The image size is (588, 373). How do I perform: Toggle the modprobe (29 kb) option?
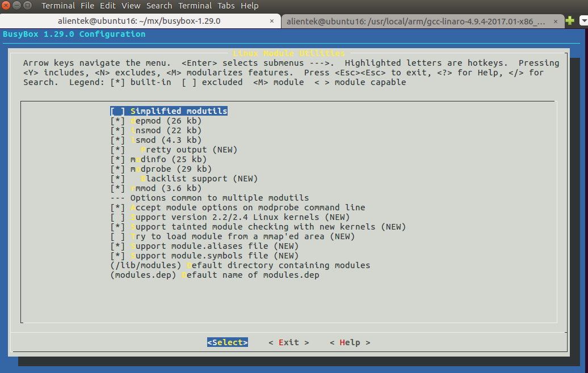click(161, 169)
